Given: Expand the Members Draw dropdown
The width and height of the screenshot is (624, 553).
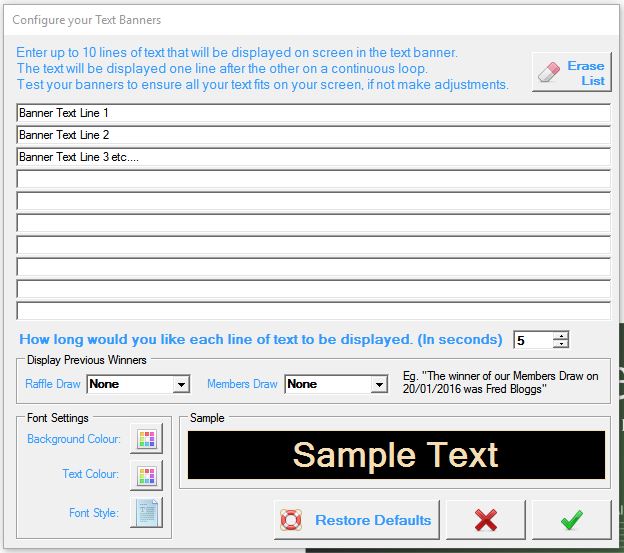Looking at the screenshot, I should [379, 384].
